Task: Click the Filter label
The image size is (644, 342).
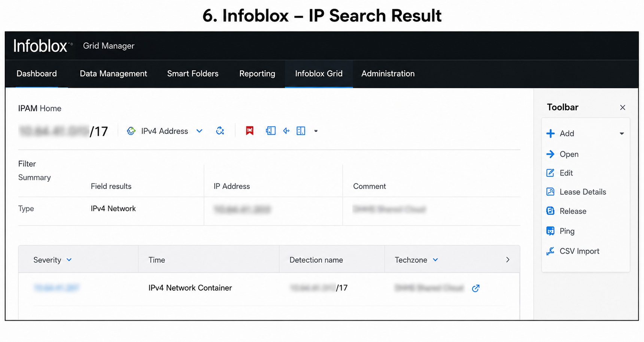Action: [x=27, y=164]
